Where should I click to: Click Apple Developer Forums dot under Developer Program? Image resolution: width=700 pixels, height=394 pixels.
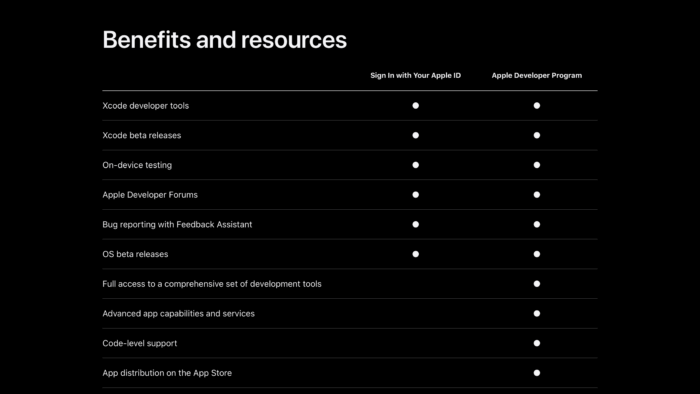537,195
